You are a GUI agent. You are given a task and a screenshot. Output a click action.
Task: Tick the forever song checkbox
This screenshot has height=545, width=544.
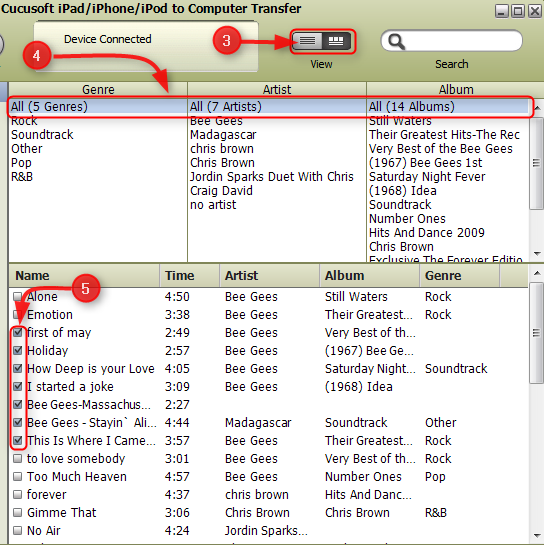(x=17, y=495)
